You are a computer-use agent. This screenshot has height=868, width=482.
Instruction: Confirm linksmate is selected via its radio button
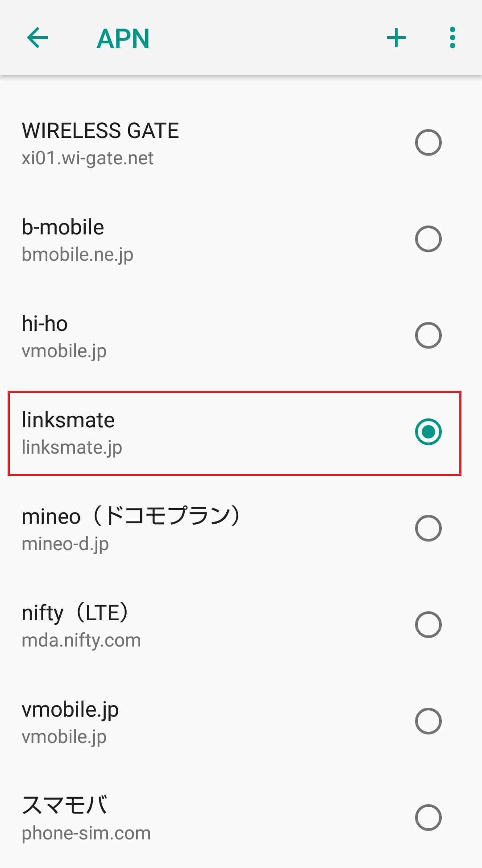pos(429,432)
